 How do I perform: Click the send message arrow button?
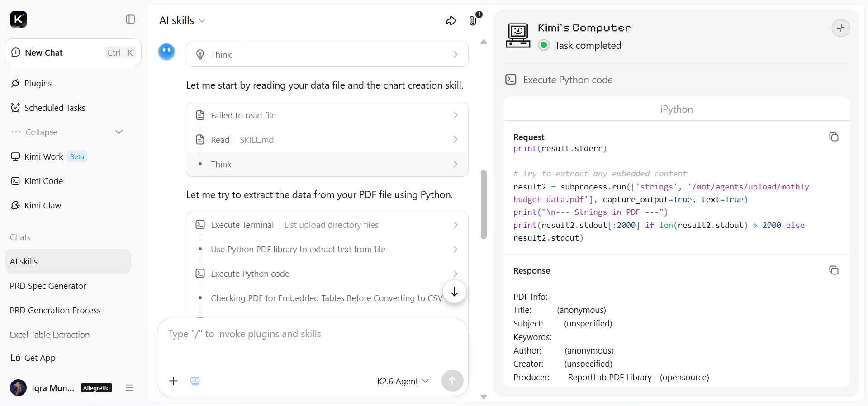452,381
